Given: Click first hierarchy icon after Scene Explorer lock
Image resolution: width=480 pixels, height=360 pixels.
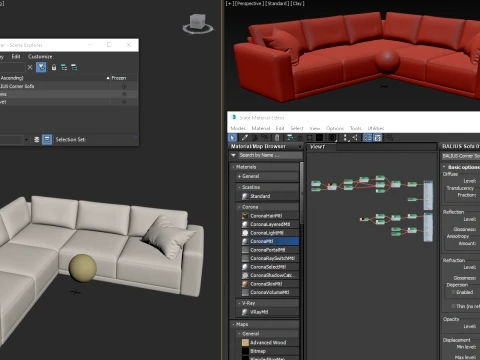Looking at the screenshot, I should pyautogui.click(x=64, y=68).
